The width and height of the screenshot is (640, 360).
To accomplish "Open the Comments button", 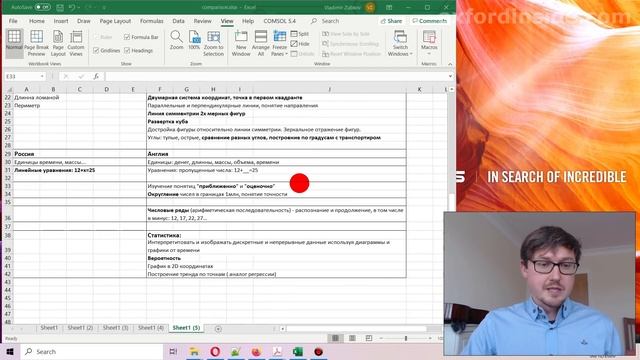I will pyautogui.click(x=430, y=21).
